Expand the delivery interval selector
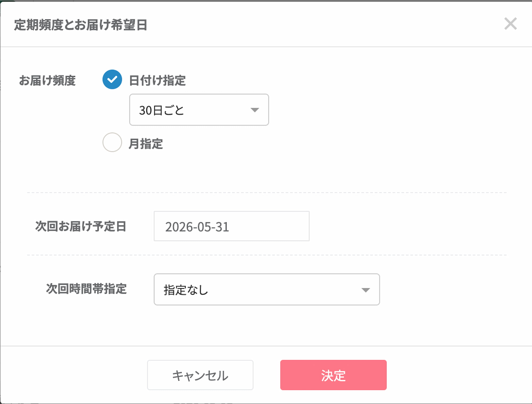 coord(199,110)
